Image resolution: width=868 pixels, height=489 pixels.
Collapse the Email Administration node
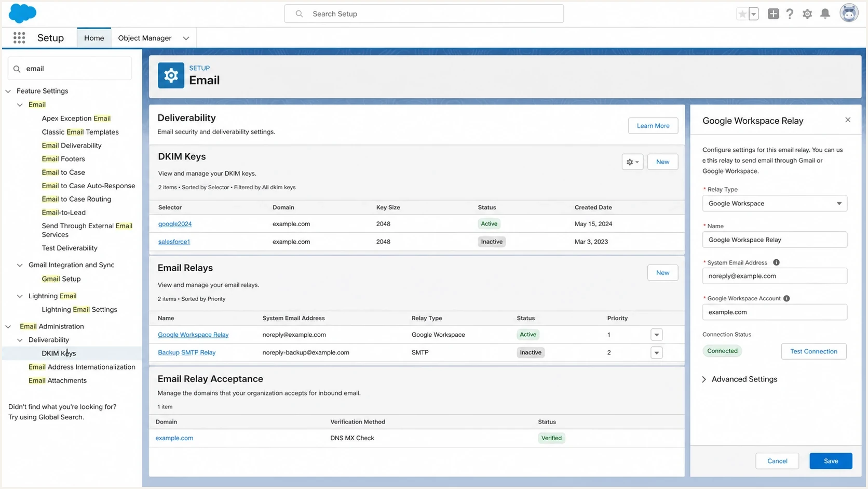click(8, 326)
